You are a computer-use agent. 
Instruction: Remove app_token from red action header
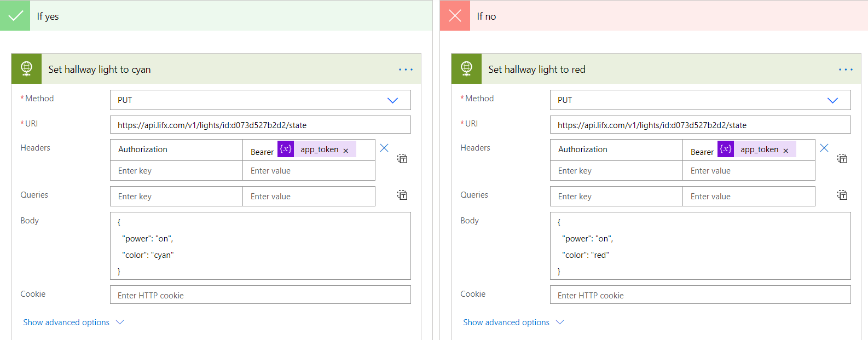tap(786, 151)
